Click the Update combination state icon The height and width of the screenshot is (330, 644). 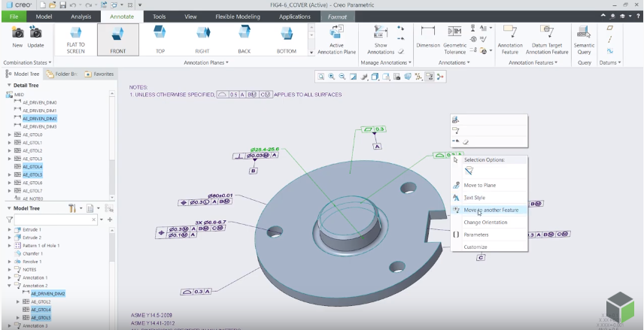pos(35,34)
